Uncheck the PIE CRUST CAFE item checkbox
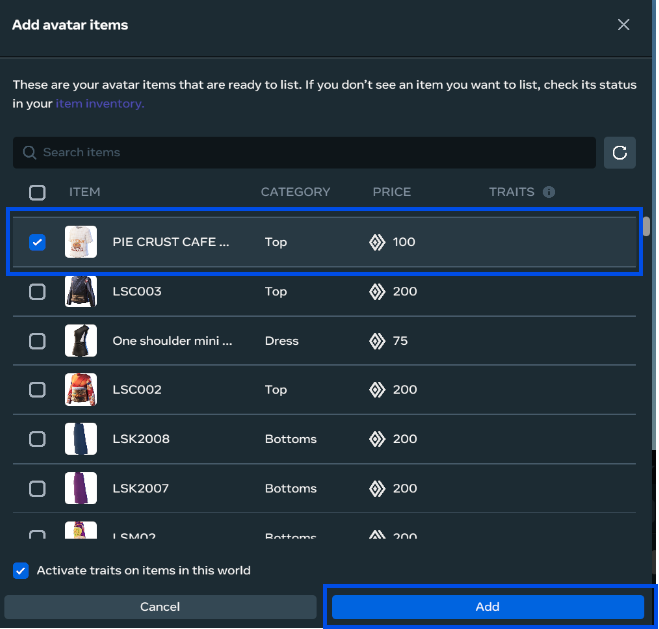The height and width of the screenshot is (629, 659). [x=37, y=242]
